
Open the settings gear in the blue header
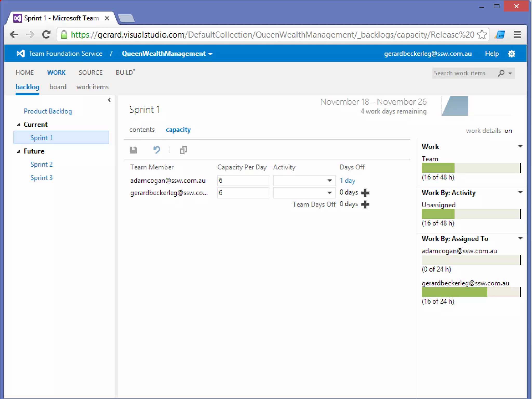(x=511, y=54)
